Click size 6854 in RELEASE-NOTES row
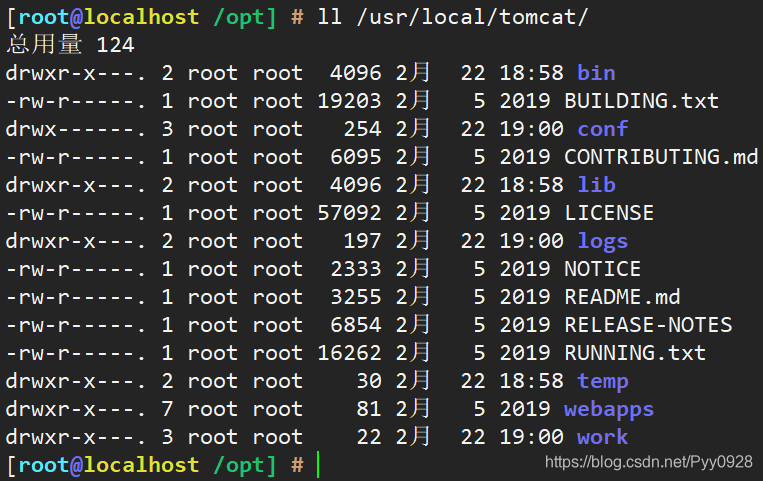The width and height of the screenshot is (763, 481). pos(356,325)
